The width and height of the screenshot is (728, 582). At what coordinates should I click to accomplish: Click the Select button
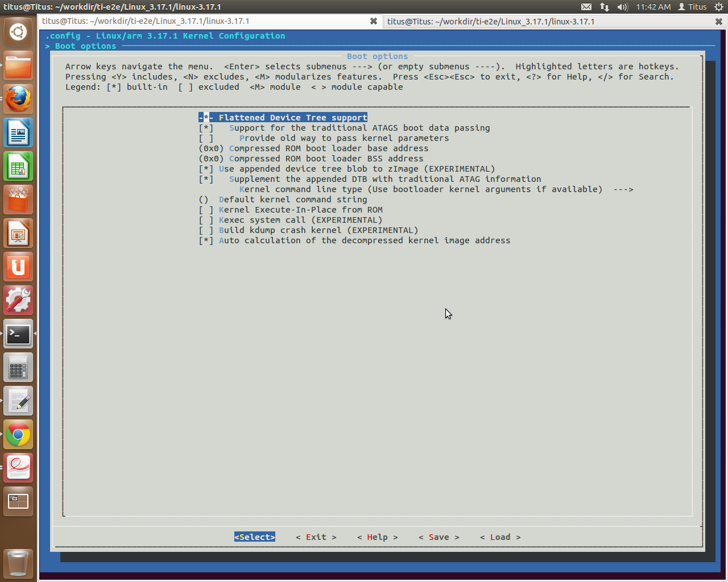[255, 537]
